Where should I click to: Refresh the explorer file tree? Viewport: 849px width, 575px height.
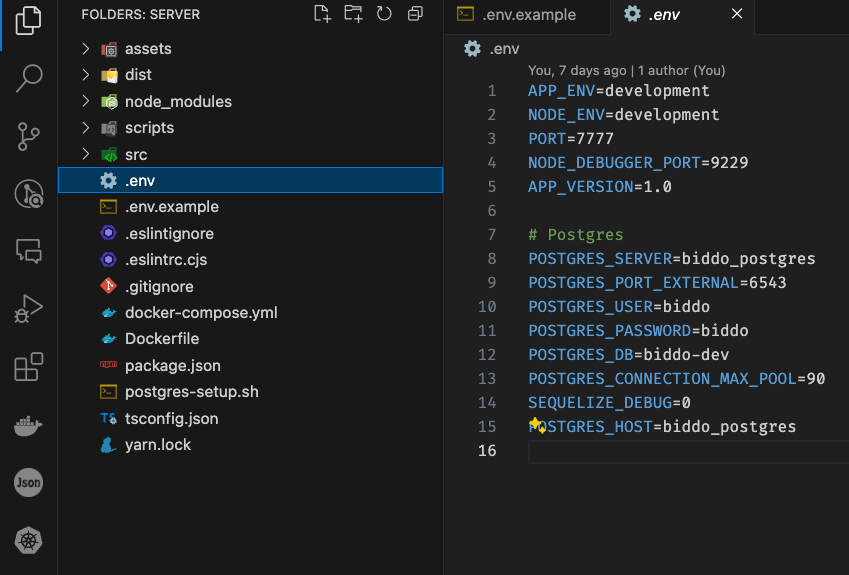point(384,14)
